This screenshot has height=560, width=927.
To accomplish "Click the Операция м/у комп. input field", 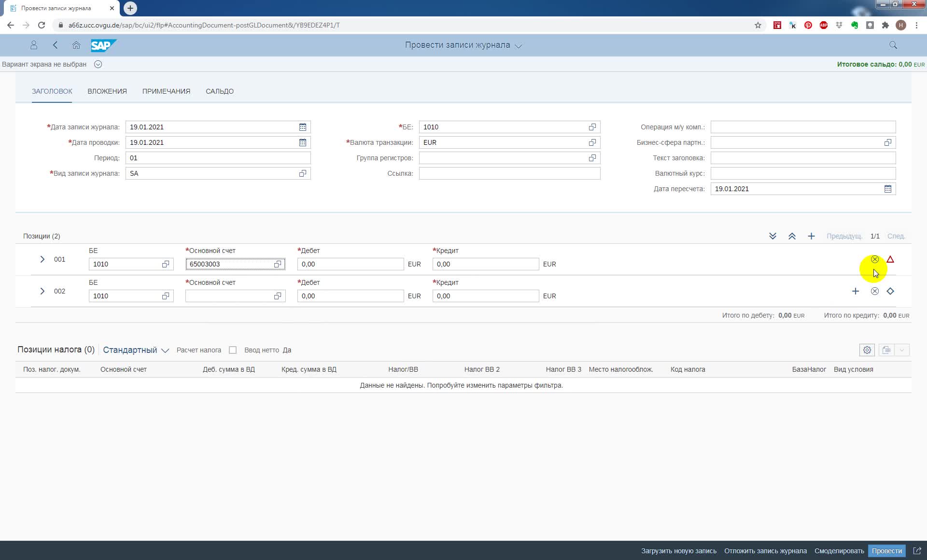I will pos(803,127).
